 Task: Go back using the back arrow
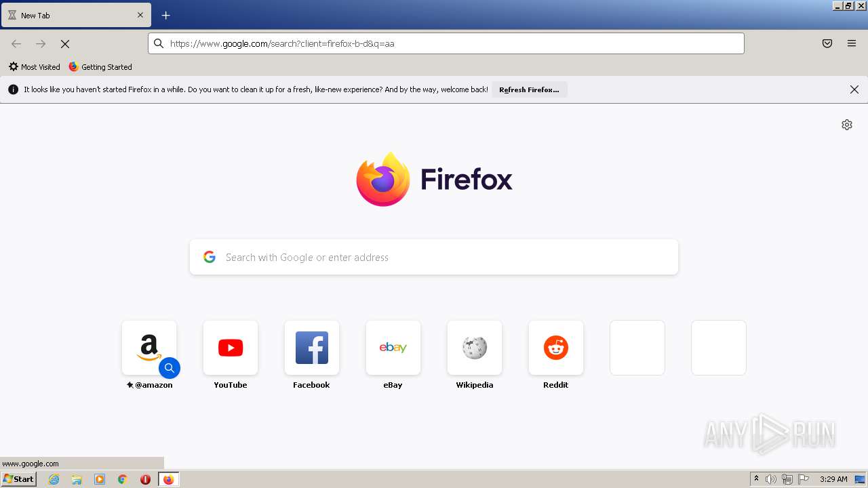(x=16, y=43)
